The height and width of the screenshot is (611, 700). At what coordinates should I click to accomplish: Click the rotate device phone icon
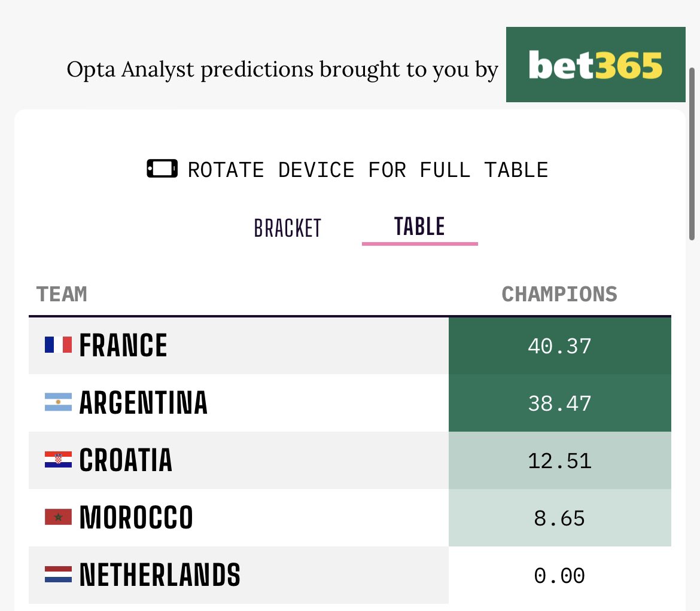162,169
